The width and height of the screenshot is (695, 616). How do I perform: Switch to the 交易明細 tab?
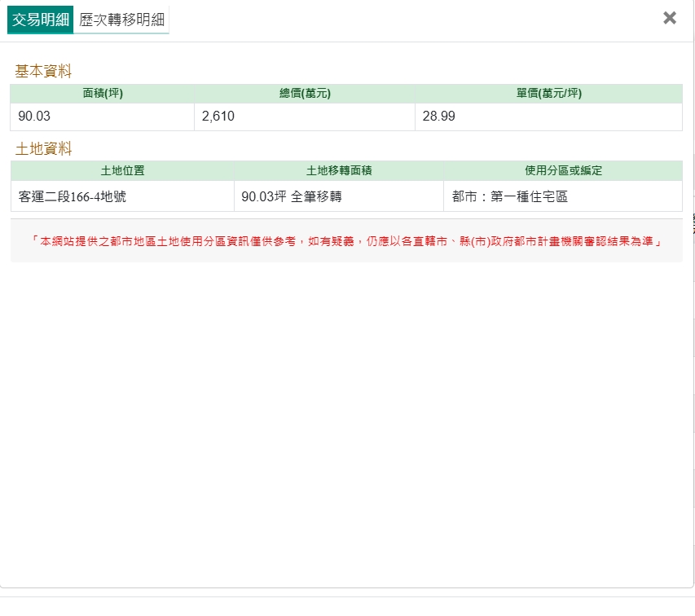point(40,20)
